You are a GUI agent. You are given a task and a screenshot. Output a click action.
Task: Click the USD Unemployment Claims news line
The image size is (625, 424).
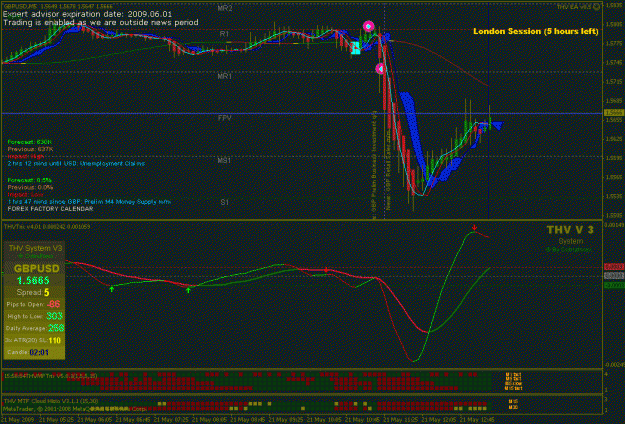click(x=76, y=163)
